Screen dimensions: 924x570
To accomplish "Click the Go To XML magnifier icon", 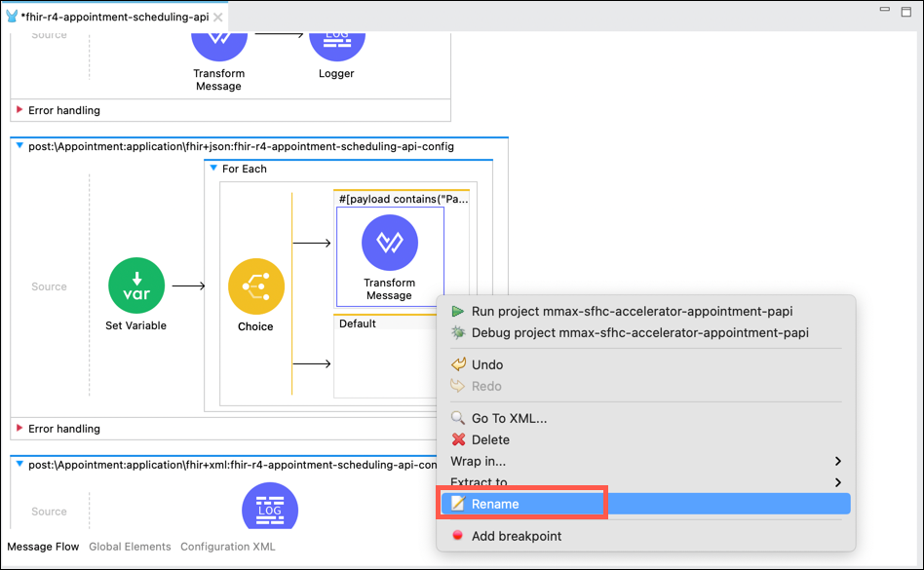I will pyautogui.click(x=458, y=418).
